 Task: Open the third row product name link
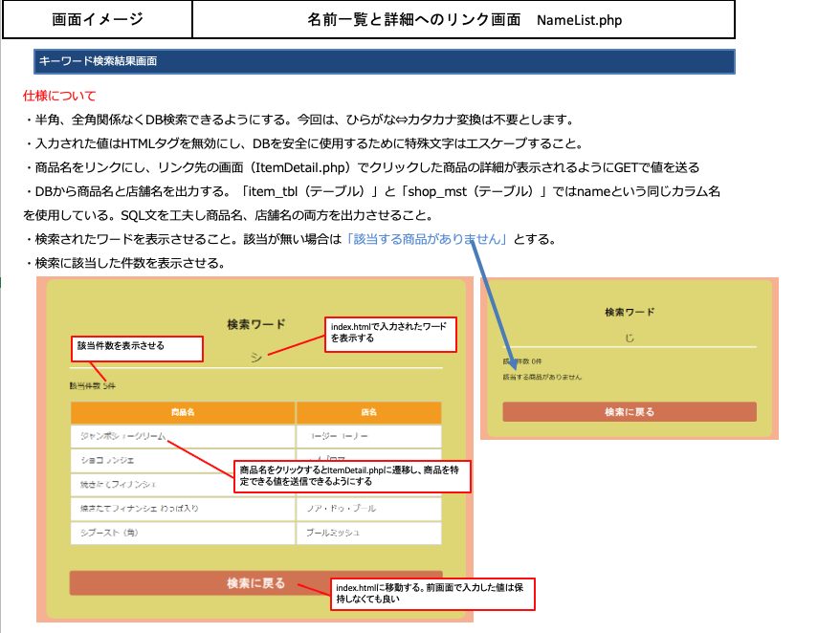click(116, 484)
